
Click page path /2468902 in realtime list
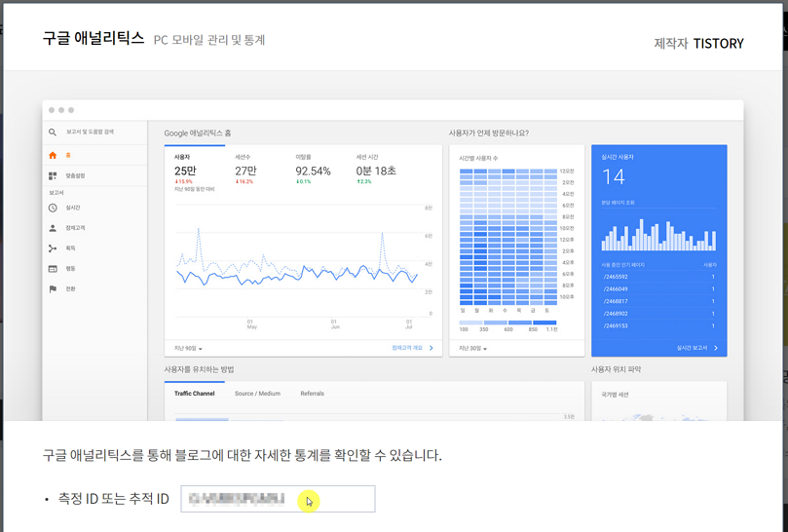click(x=616, y=314)
